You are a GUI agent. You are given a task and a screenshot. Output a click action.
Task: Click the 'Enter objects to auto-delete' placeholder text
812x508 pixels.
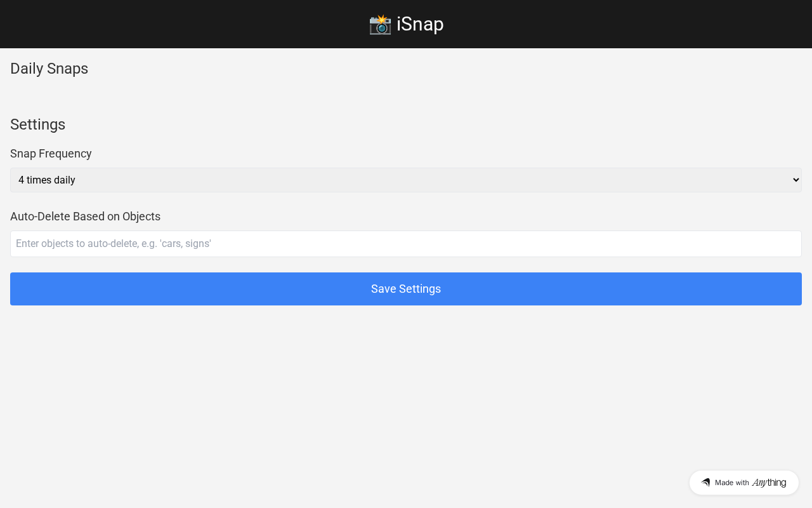pos(113,244)
